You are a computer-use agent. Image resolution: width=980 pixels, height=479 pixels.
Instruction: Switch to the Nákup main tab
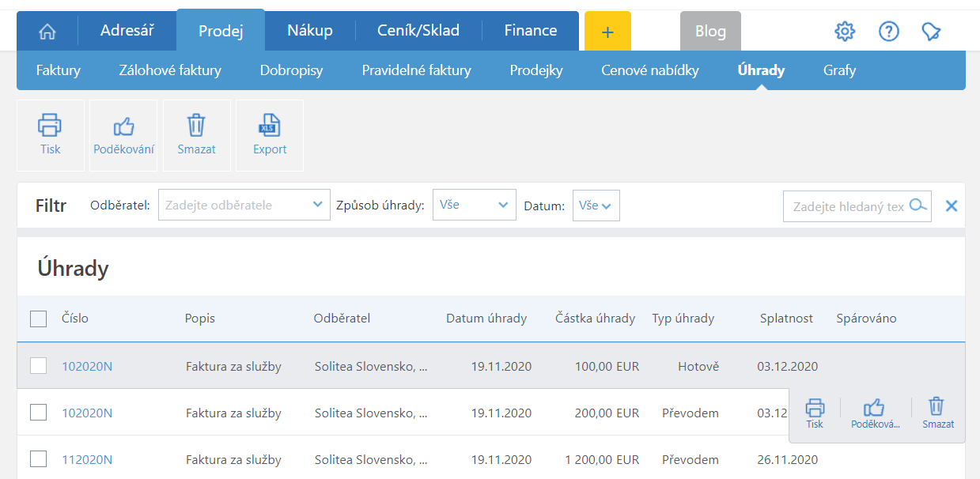[x=309, y=31]
